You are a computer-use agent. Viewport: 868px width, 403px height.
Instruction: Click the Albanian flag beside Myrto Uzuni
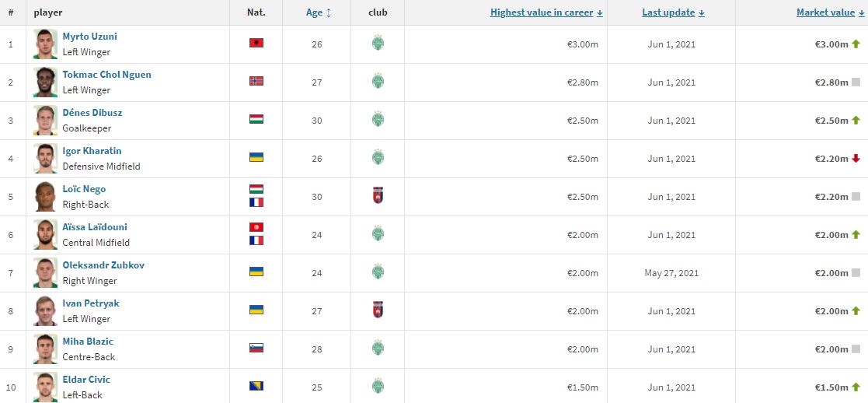pyautogui.click(x=256, y=43)
